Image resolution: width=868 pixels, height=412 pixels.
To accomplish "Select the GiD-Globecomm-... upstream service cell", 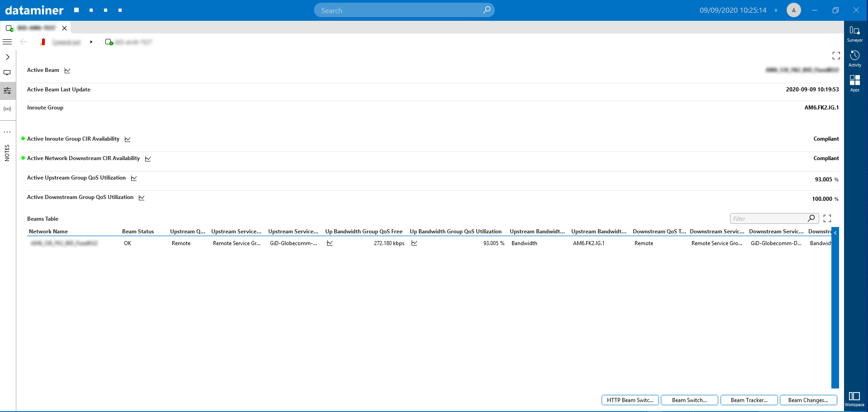I will click(293, 243).
